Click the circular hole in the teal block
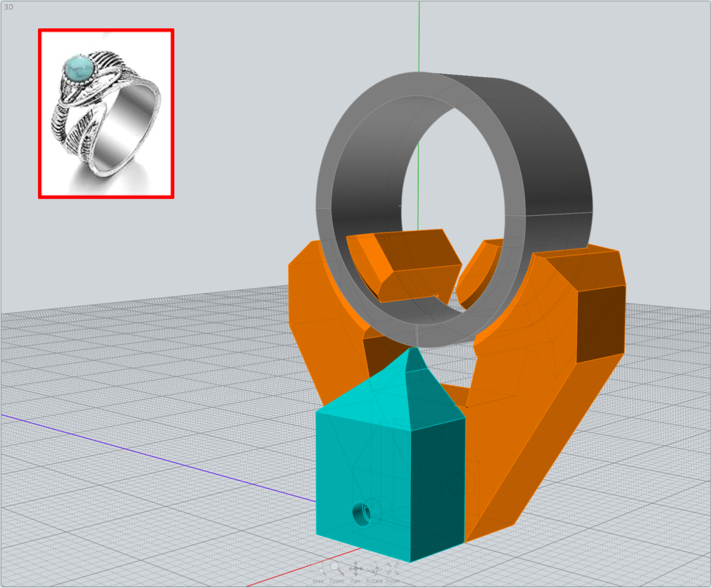The image size is (712, 588). click(362, 513)
